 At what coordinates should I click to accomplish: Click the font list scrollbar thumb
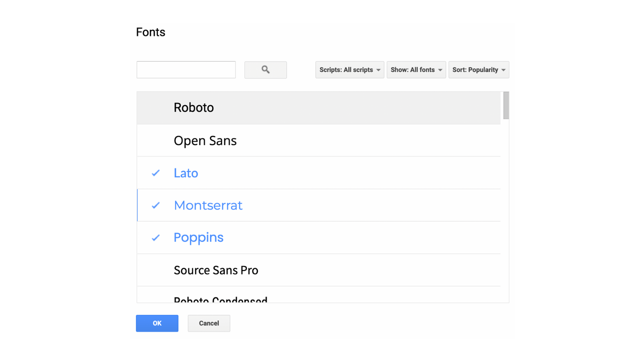(506, 105)
